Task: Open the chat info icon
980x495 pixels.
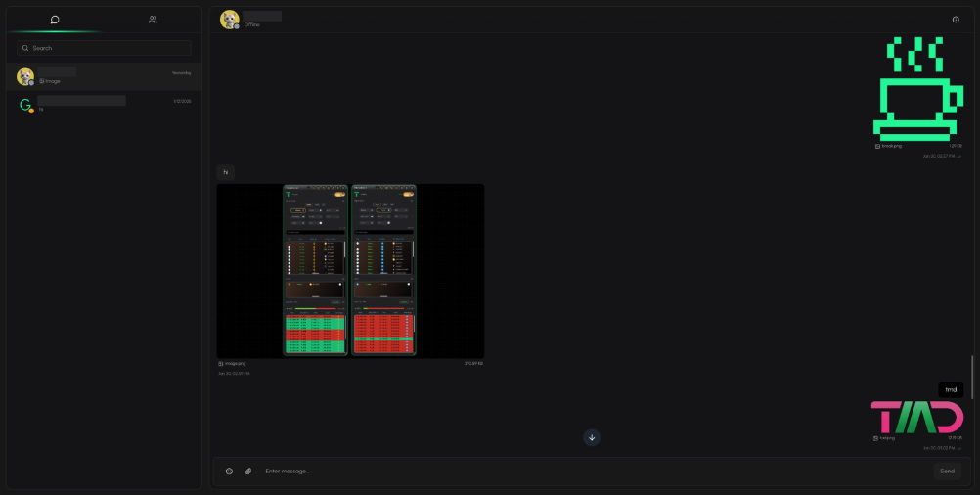Action: [956, 20]
